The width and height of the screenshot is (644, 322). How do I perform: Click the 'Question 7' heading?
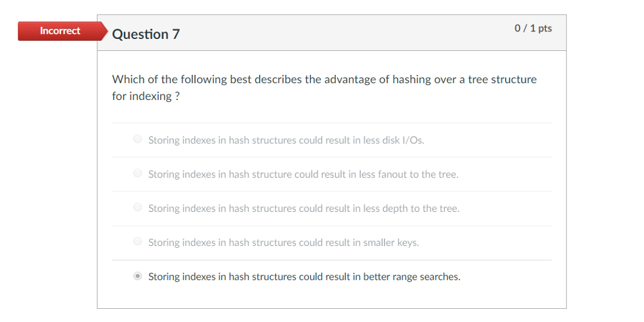pos(146,34)
